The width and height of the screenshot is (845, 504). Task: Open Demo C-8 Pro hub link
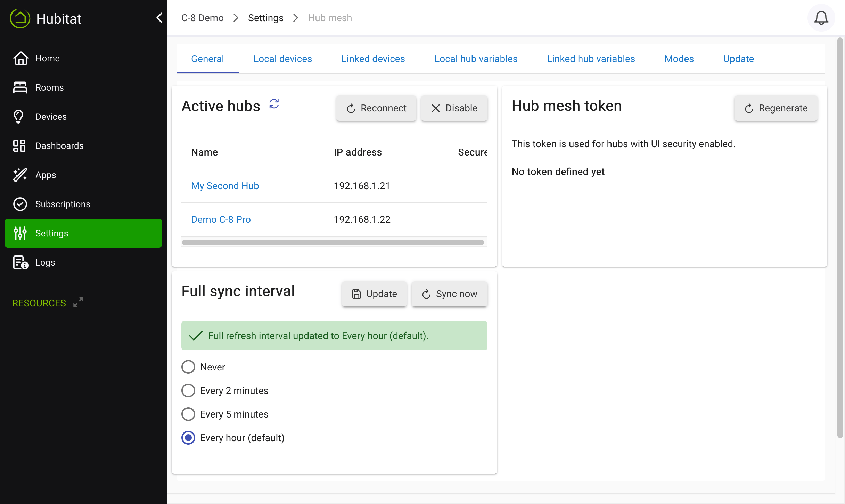(x=221, y=219)
